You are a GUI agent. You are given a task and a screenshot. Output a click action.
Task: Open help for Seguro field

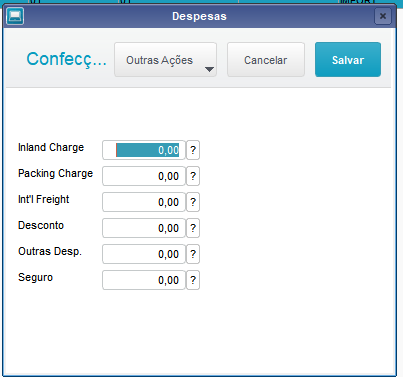193,280
